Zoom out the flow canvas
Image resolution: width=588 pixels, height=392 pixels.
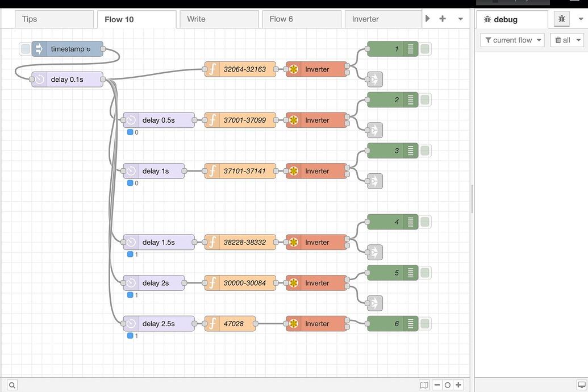click(437, 385)
